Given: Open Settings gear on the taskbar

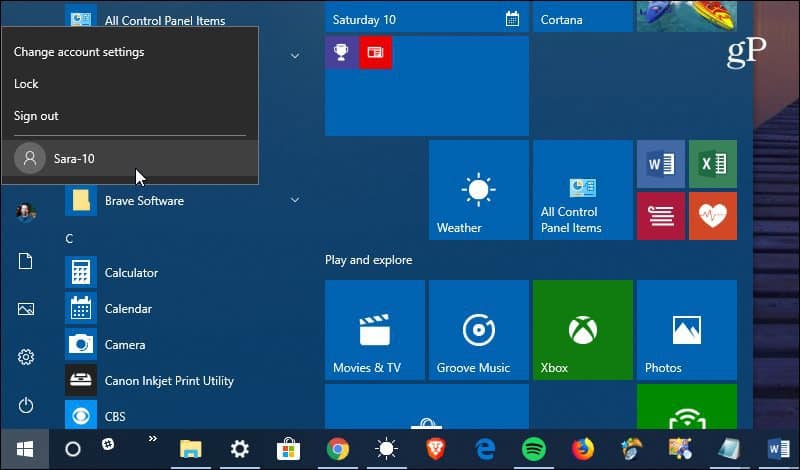Looking at the screenshot, I should [x=239, y=449].
